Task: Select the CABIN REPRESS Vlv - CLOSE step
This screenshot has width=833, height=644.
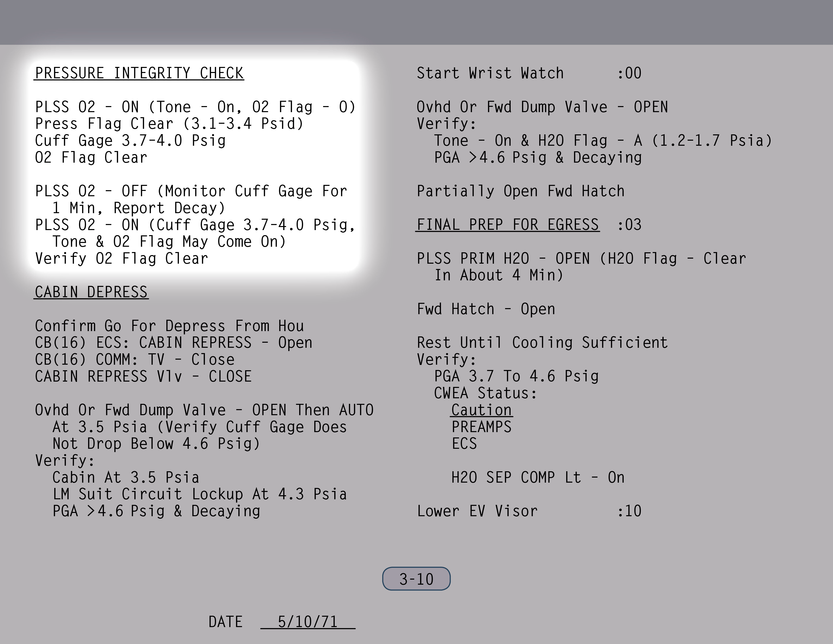Action: 143,377
